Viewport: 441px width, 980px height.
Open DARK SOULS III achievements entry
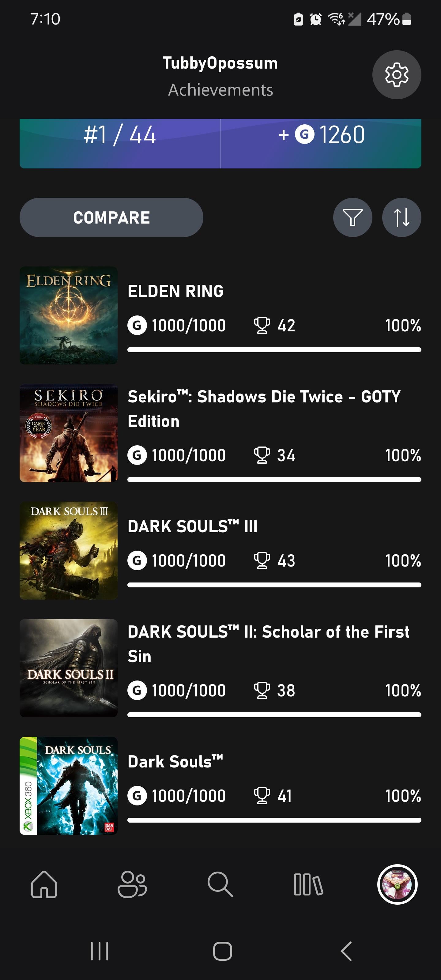pos(220,551)
